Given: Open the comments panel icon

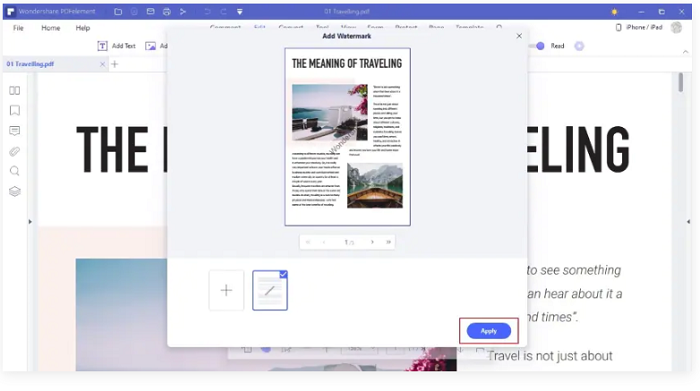Looking at the screenshot, I should tap(15, 131).
